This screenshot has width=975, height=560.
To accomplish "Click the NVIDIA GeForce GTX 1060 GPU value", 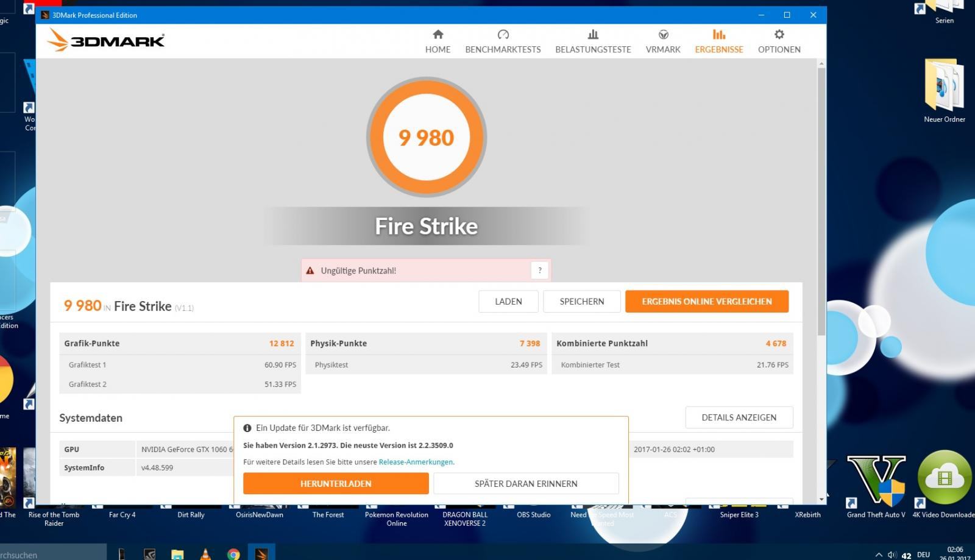I will [x=187, y=449].
